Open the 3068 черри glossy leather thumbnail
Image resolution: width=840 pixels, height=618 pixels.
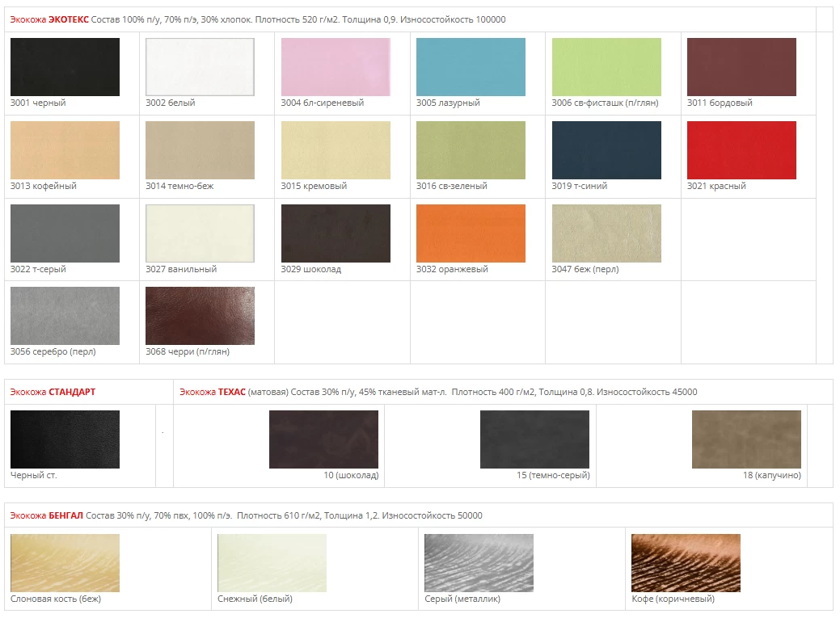click(200, 316)
